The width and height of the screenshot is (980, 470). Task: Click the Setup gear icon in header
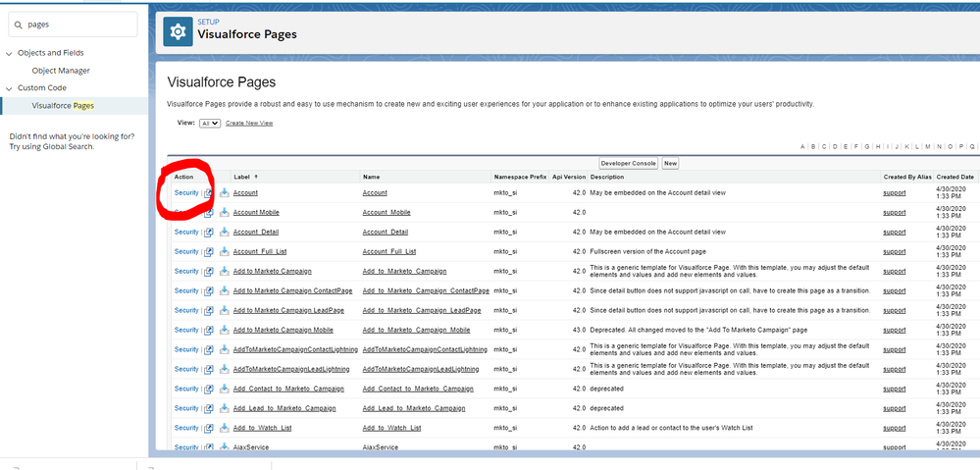point(178,31)
